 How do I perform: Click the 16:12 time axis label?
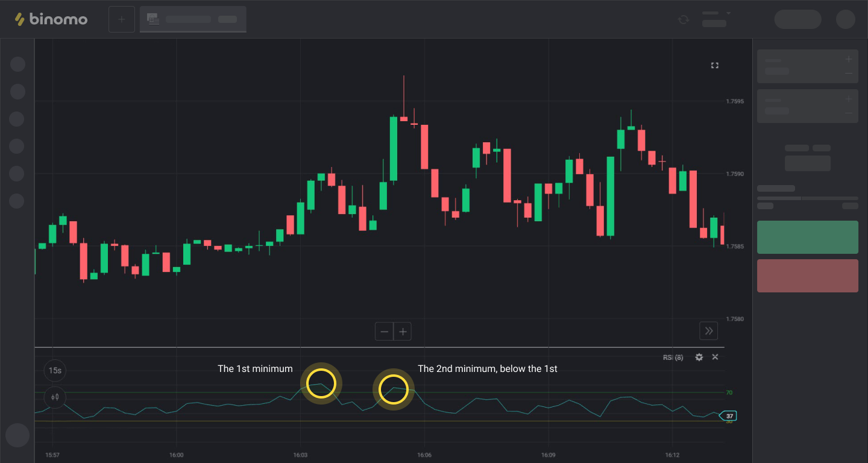tap(672, 455)
